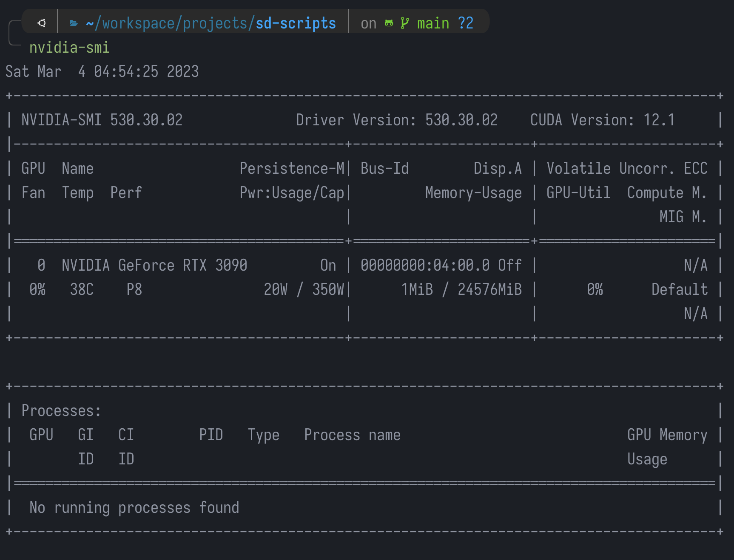Click the Temp column header
This screenshot has height=560, width=734.
click(78, 193)
